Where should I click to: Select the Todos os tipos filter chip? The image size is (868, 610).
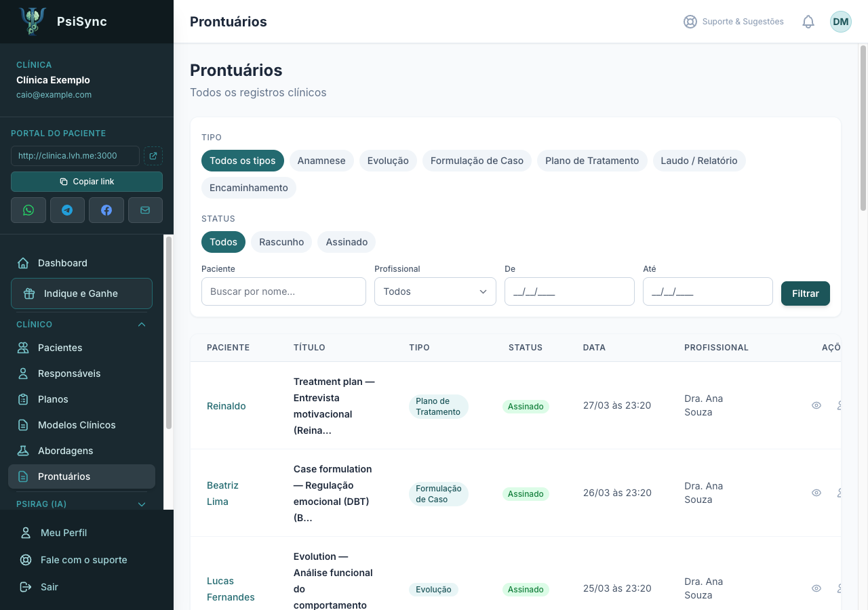pyautogui.click(x=243, y=161)
